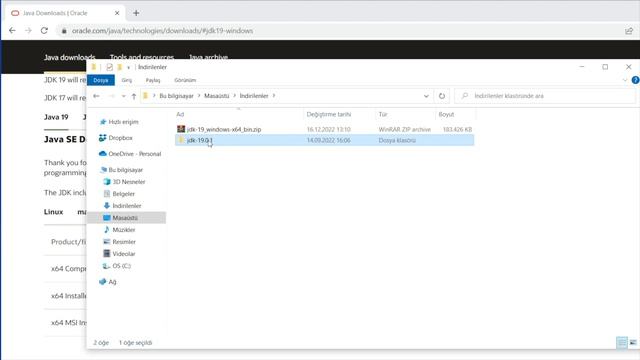The image size is (640, 360).
Task: Open Java downloads menu on Oracle page
Action: coord(69,57)
